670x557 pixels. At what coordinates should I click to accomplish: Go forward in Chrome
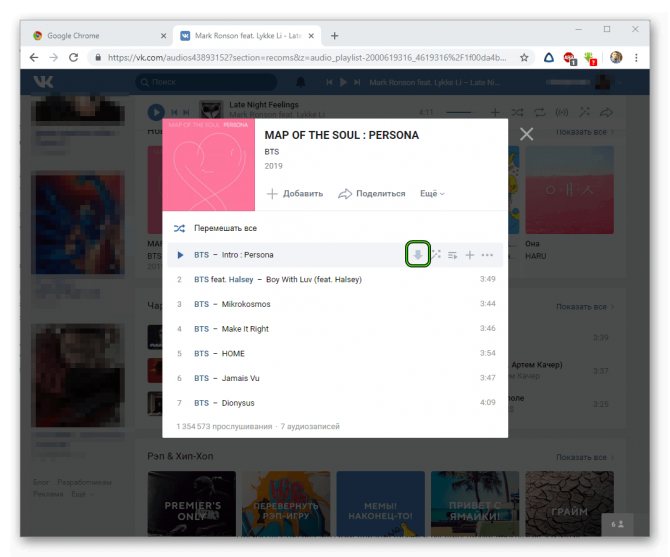point(53,57)
